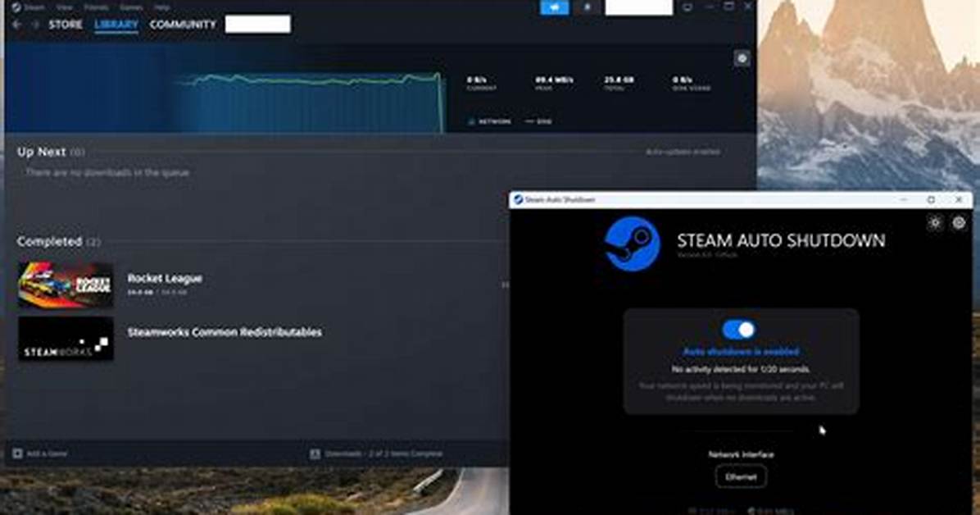Image resolution: width=980 pixels, height=515 pixels.
Task: Switch Steam to Big Picture mode
Action: coord(687,7)
